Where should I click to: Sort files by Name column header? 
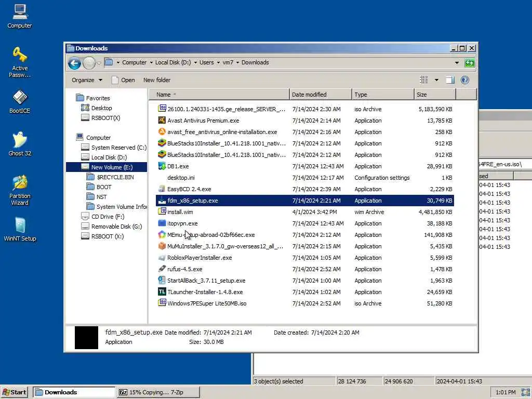coord(219,95)
